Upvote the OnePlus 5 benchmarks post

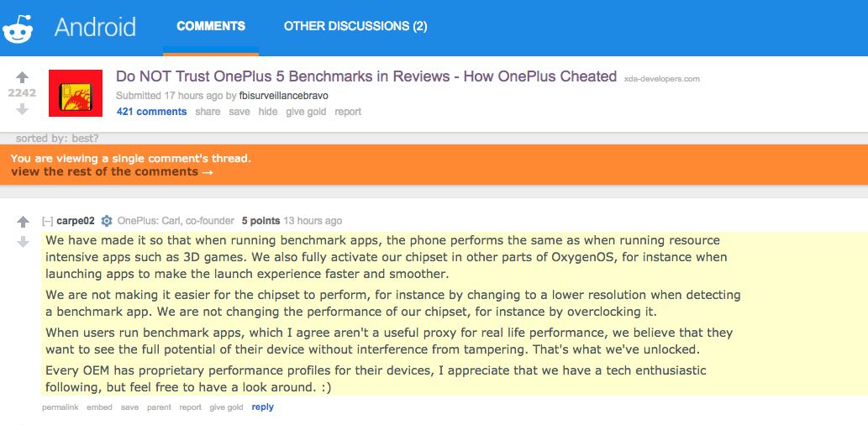click(22, 77)
